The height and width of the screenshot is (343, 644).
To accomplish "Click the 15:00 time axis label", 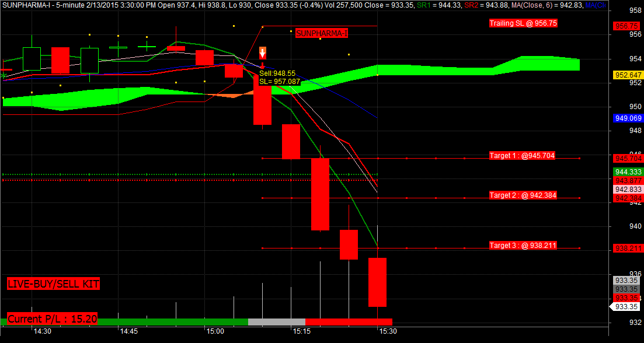I will point(215,331).
